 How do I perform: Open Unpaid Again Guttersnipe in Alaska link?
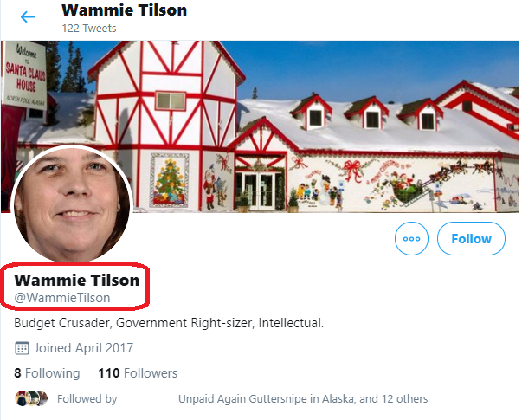(266, 398)
